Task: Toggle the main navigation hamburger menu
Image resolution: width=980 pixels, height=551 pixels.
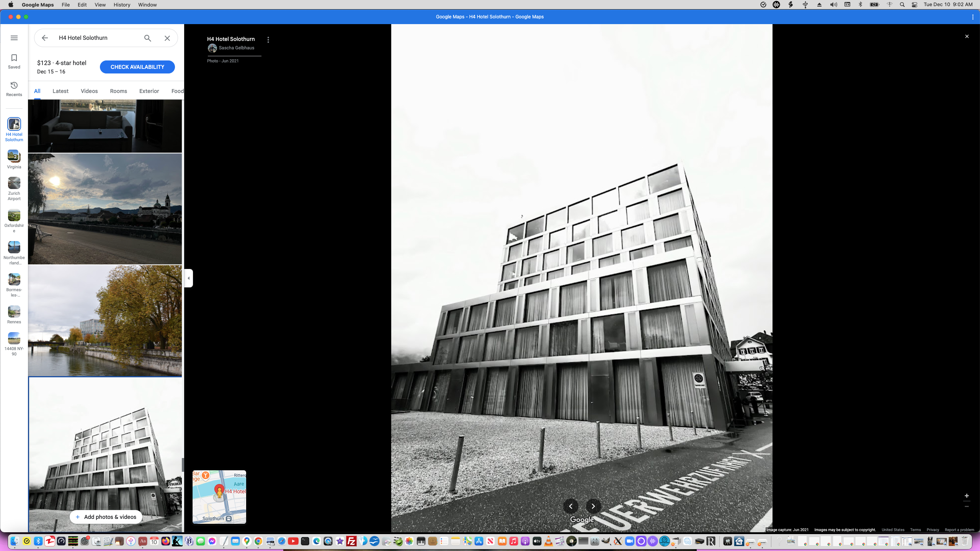Action: coord(14,38)
